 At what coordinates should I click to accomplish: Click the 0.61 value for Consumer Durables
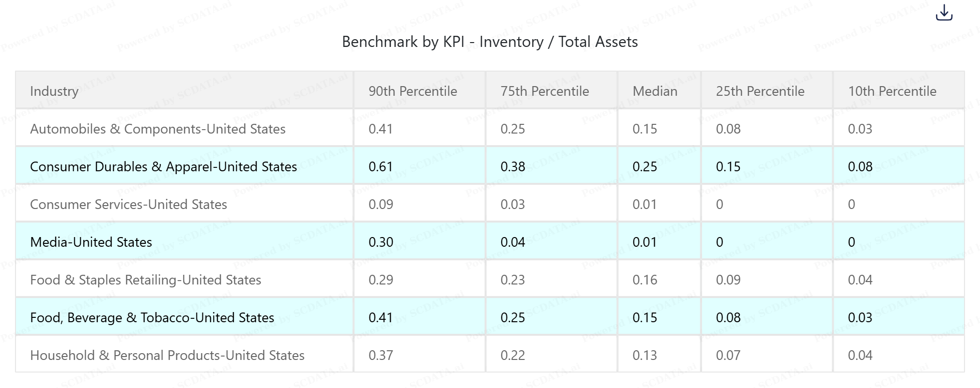coord(381,166)
